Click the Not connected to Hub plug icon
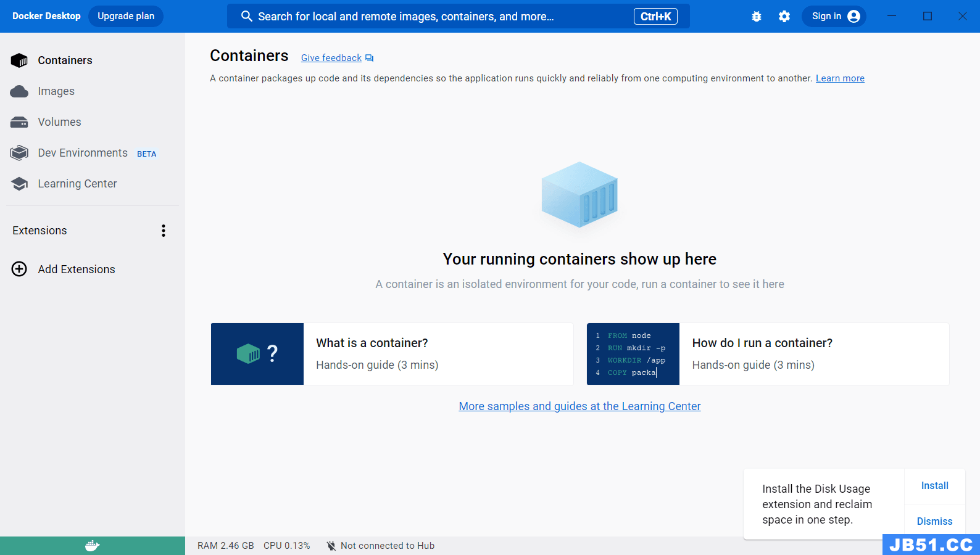This screenshot has height=555, width=980. pyautogui.click(x=331, y=546)
